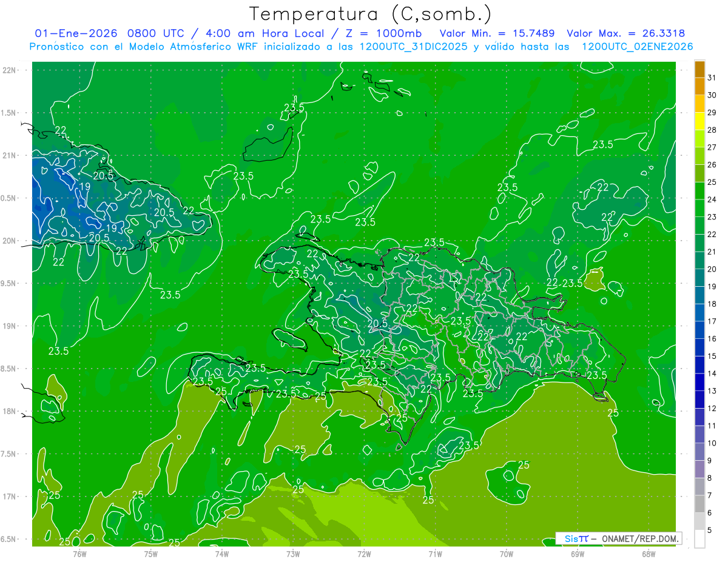Click the legend swatch between 28 and 29
Screen dimensions: 728x562
pyautogui.click(x=699, y=121)
